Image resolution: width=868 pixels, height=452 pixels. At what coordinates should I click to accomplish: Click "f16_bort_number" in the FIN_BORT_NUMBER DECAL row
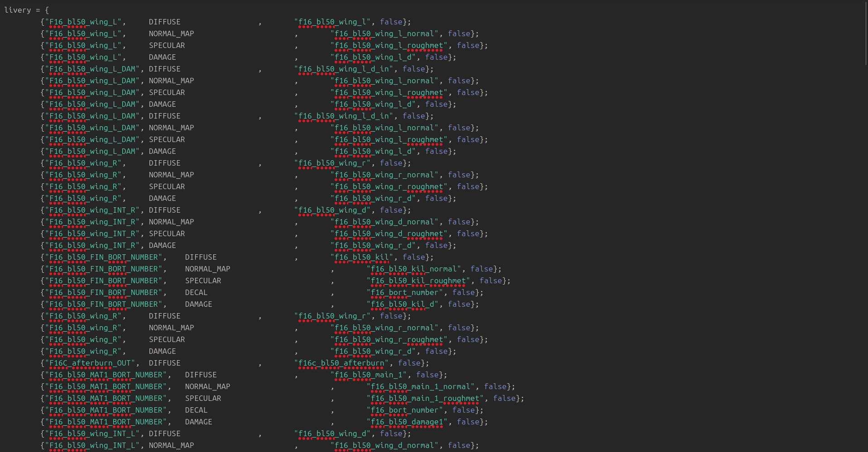point(405,292)
